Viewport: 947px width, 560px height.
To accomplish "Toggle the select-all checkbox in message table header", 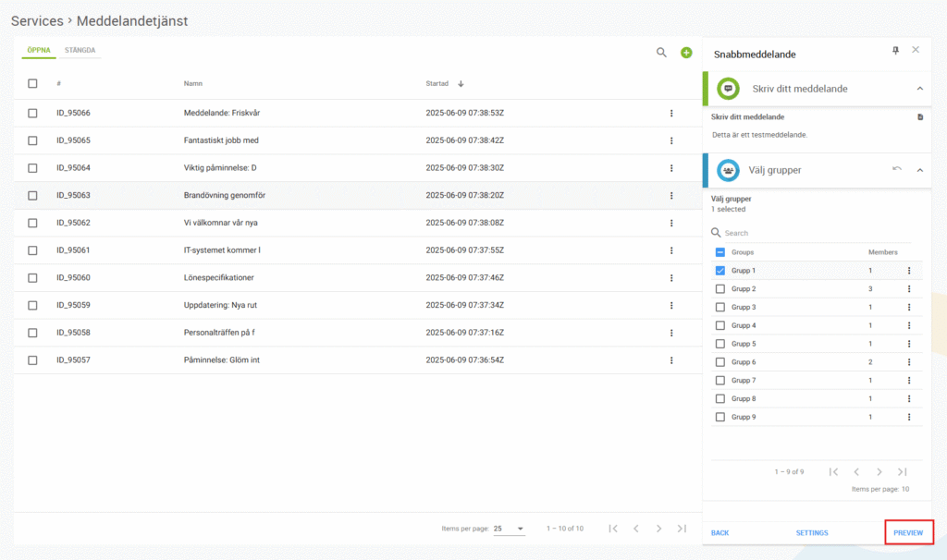I will pos(32,83).
